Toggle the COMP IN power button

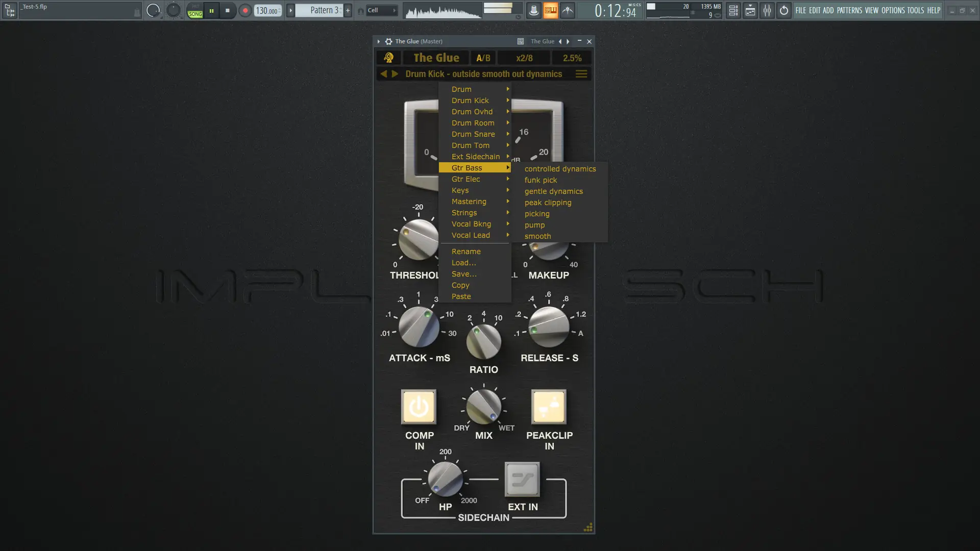[419, 407]
